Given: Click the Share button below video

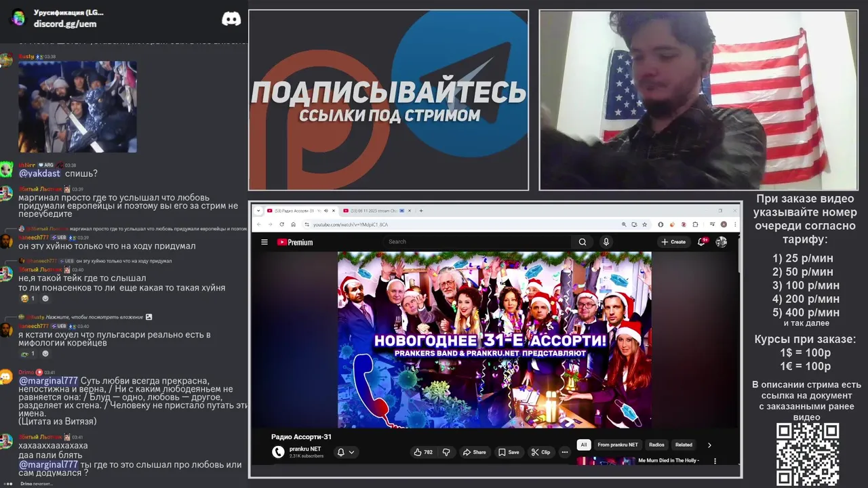Looking at the screenshot, I should point(474,452).
